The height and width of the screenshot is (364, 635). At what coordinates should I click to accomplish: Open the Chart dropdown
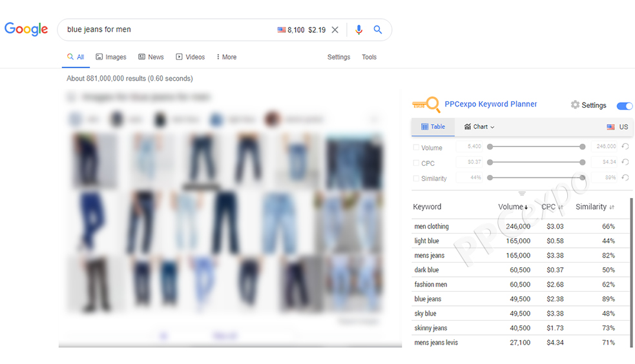[x=479, y=126]
